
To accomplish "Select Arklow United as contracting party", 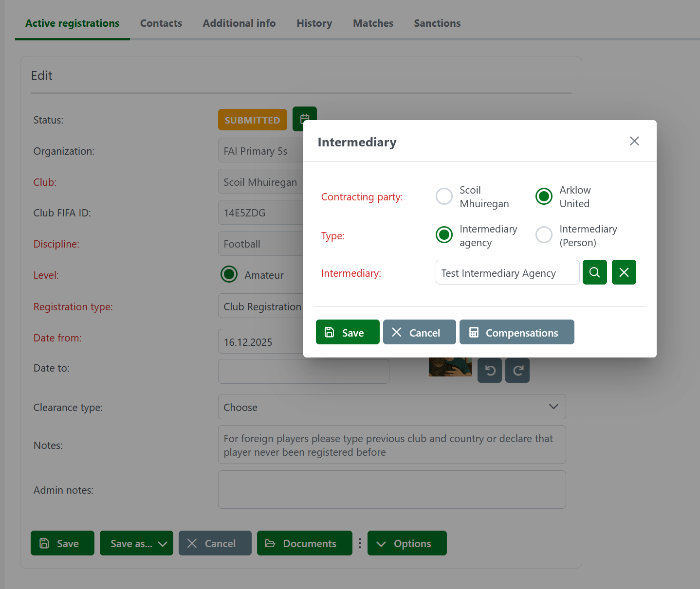I will coord(544,196).
